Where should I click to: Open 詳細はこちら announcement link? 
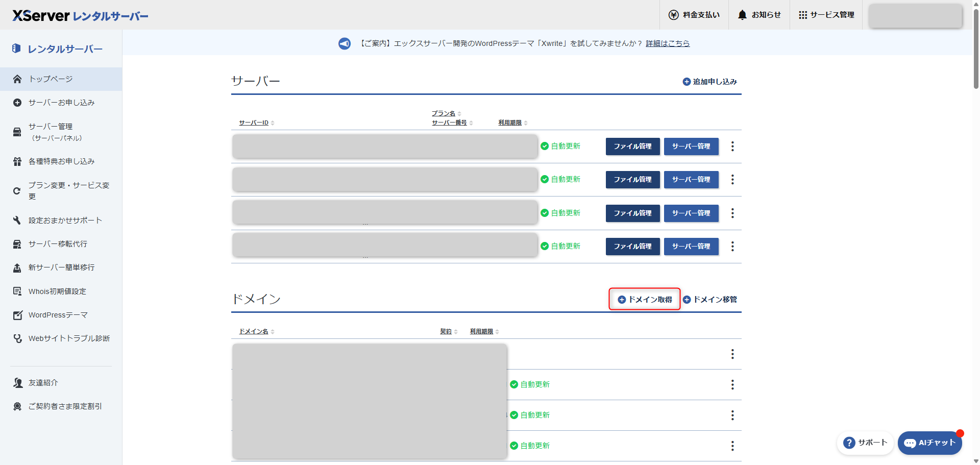668,43
